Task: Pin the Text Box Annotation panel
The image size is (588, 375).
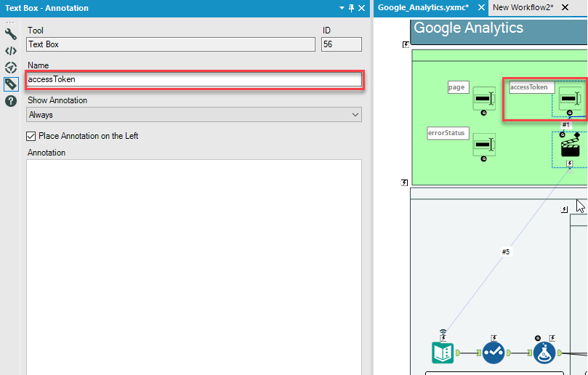Action: click(351, 8)
